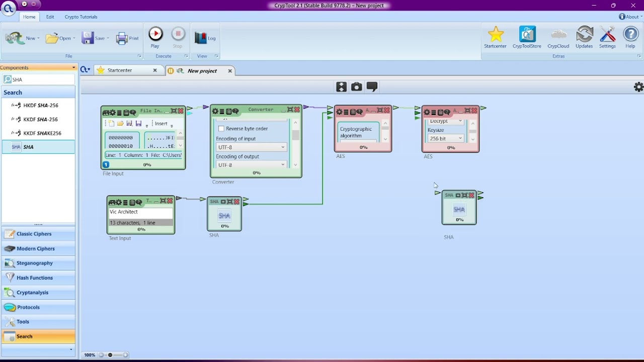The image size is (644, 362).
Task: Maximize the Converter component
Action: (x=290, y=110)
